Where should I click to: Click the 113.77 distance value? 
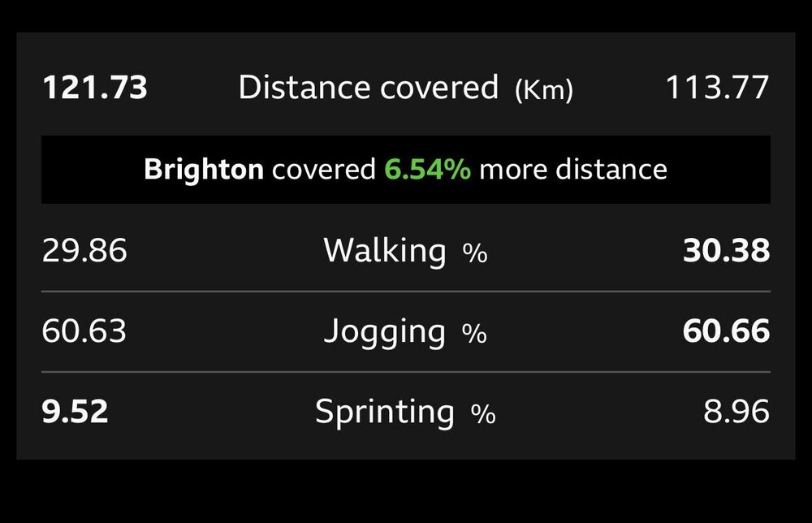717,88
